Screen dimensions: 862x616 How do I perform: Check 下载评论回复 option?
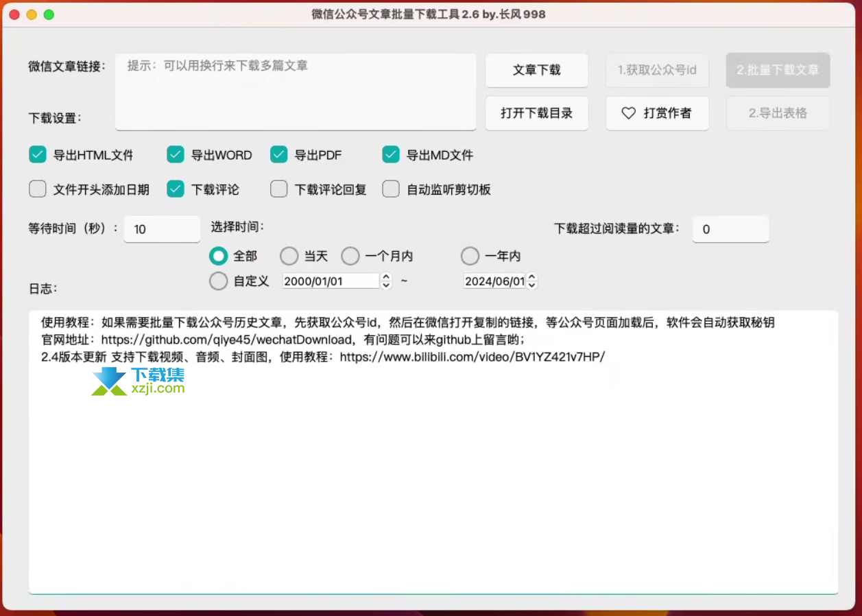tap(278, 189)
